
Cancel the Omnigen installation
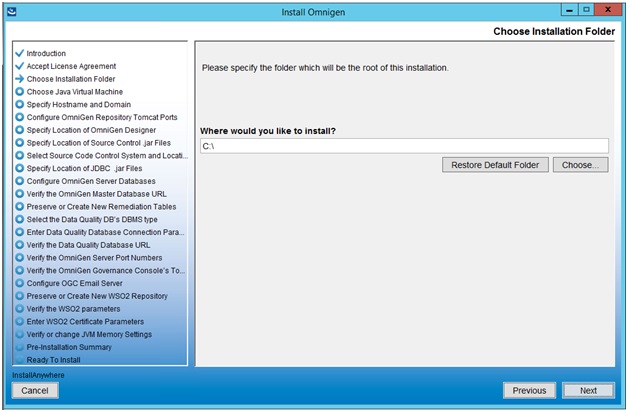35,390
